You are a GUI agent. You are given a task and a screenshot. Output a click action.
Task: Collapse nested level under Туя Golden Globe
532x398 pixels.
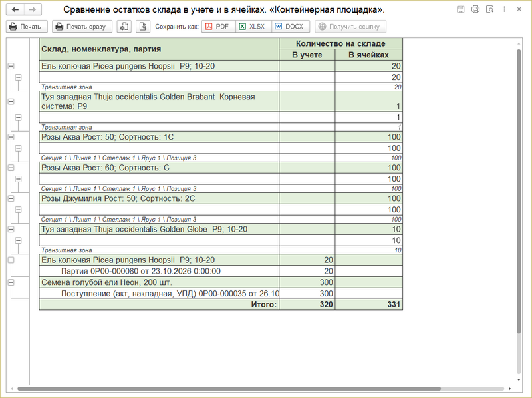[x=19, y=240]
